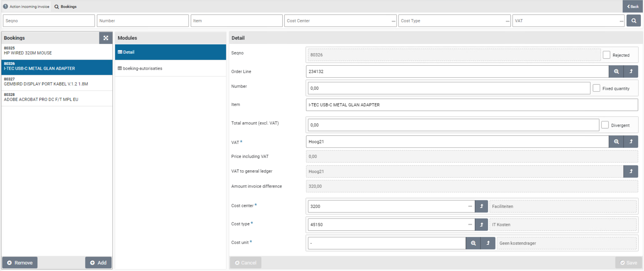This screenshot has height=271, width=644.
Task: Open VAT lookup magnifier
Action: (616, 142)
